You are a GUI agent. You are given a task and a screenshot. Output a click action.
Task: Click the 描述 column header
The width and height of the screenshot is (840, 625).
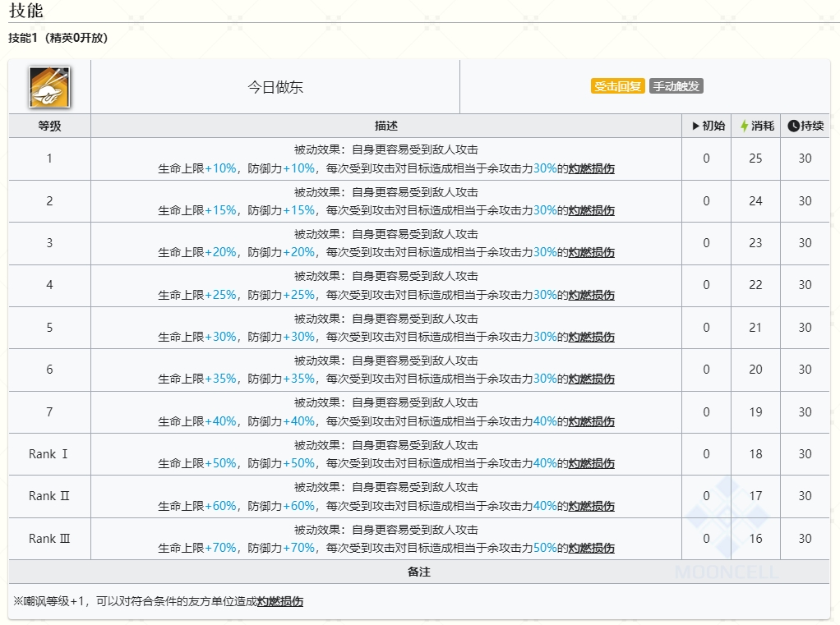pos(385,126)
